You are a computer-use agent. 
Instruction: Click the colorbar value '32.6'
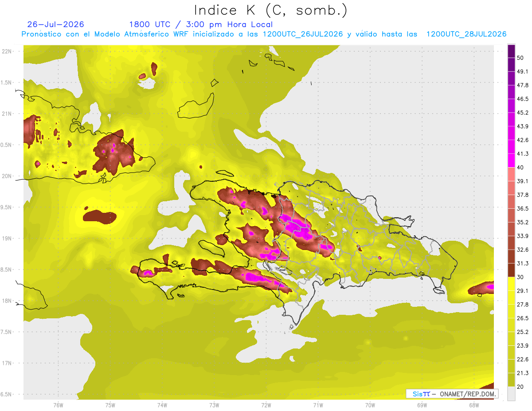coord(523,250)
